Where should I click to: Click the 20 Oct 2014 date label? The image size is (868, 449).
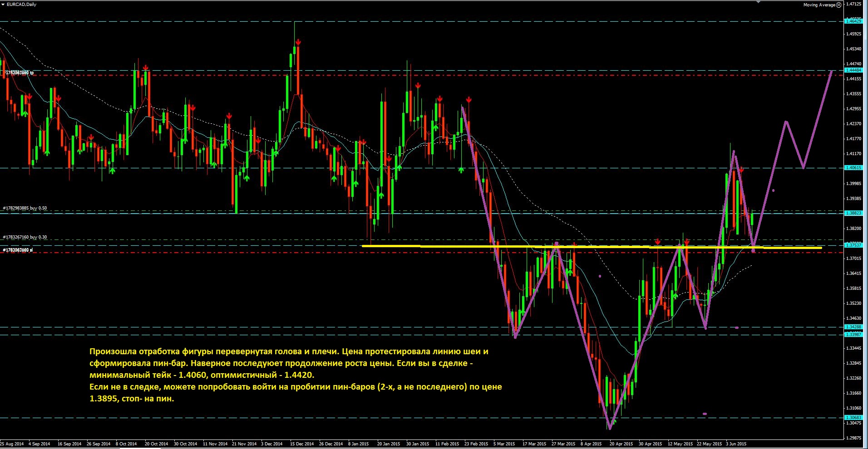156,444
